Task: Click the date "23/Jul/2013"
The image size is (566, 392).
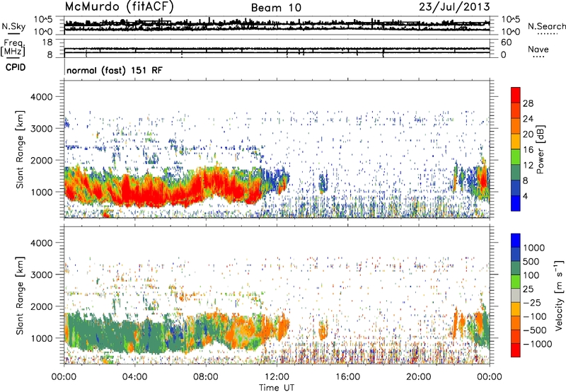Action: click(x=454, y=7)
